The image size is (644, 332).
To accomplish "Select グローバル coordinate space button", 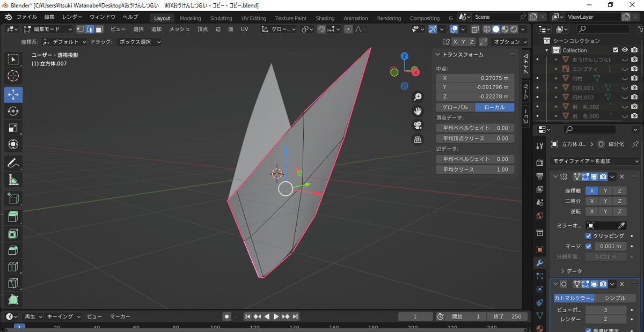I will [x=455, y=107].
